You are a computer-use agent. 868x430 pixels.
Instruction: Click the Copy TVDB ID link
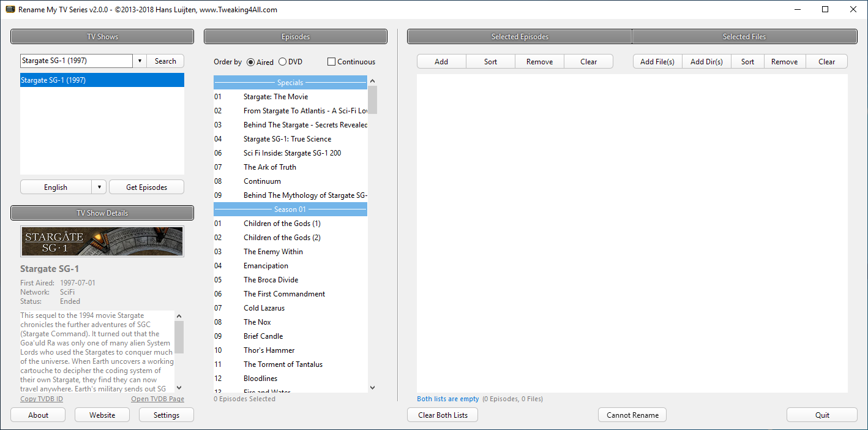point(42,399)
